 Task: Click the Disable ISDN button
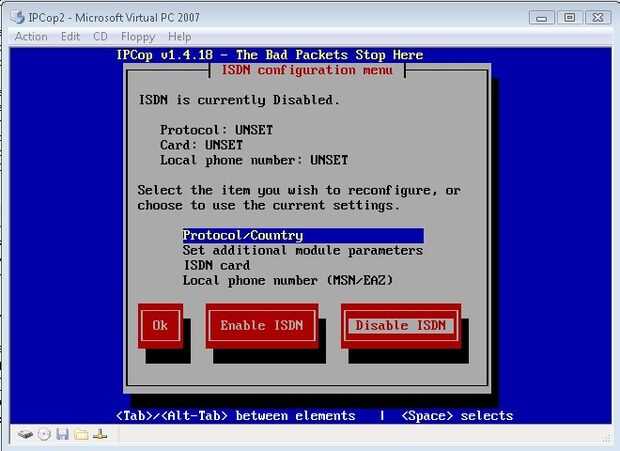pos(401,326)
